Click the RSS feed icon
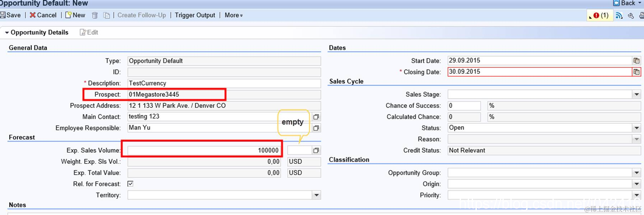The width and height of the screenshot is (644, 215). 619,15
